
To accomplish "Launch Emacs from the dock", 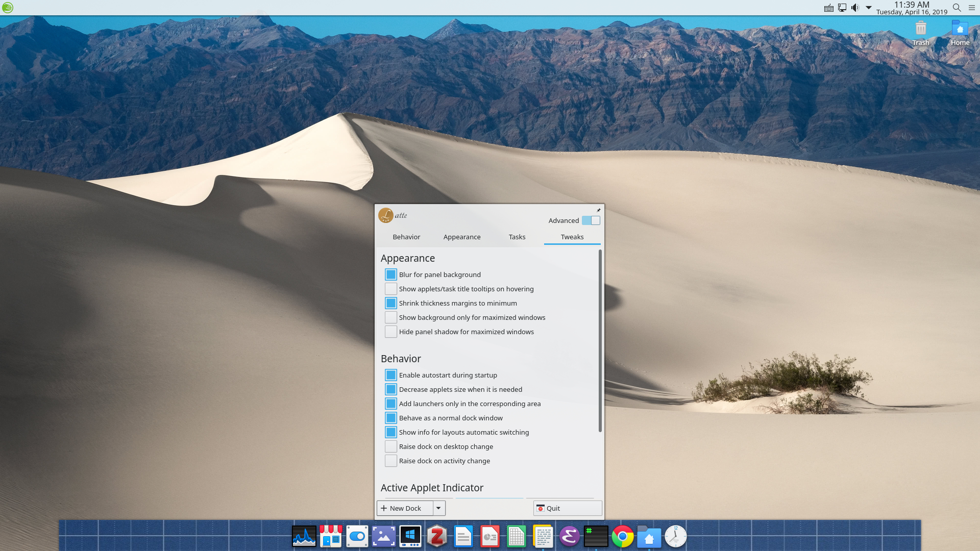I will [x=569, y=537].
